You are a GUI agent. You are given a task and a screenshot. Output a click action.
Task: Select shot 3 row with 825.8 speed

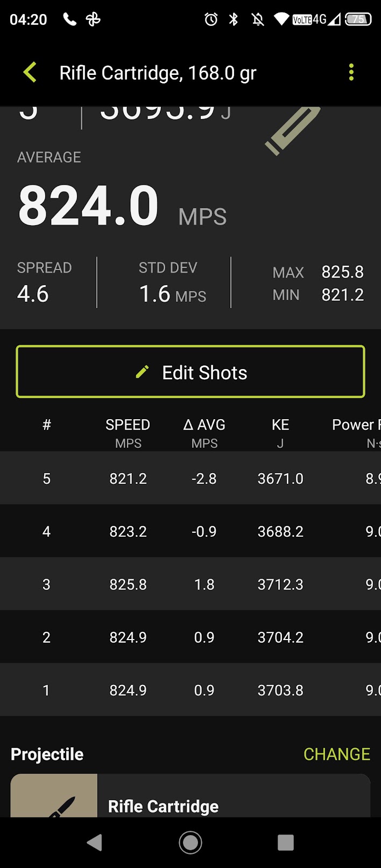coord(190,584)
